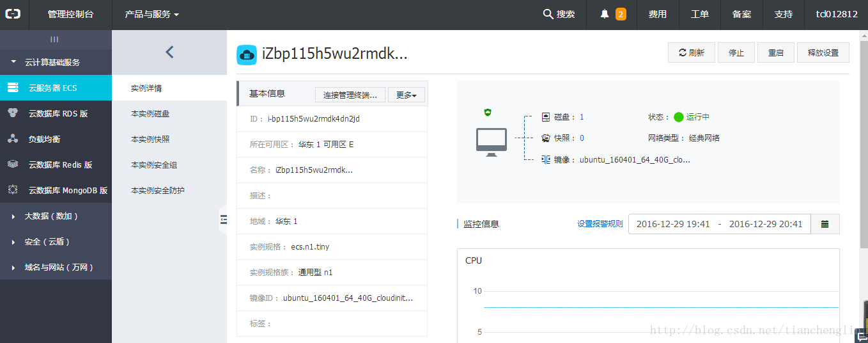Click the disk icon beside 磁盘
868x343 pixels.
(546, 117)
